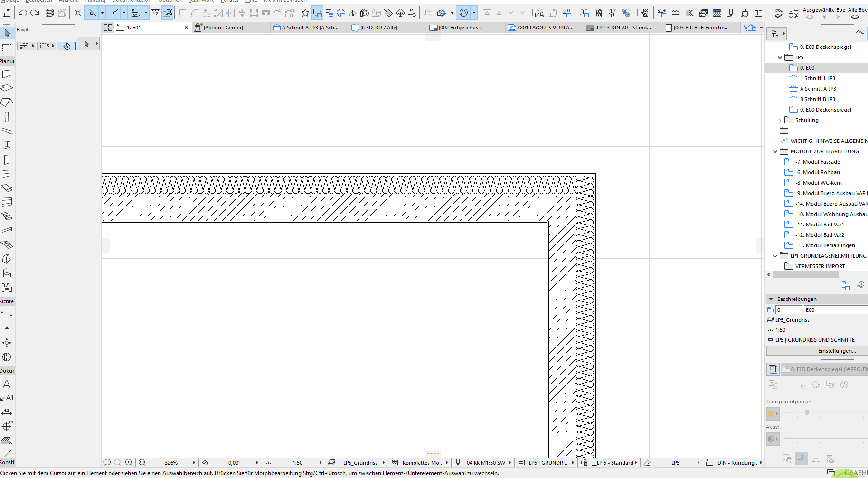The height and width of the screenshot is (478, 868).
Task: Select the Roof tool in the toolbox
Action: [x=7, y=103]
